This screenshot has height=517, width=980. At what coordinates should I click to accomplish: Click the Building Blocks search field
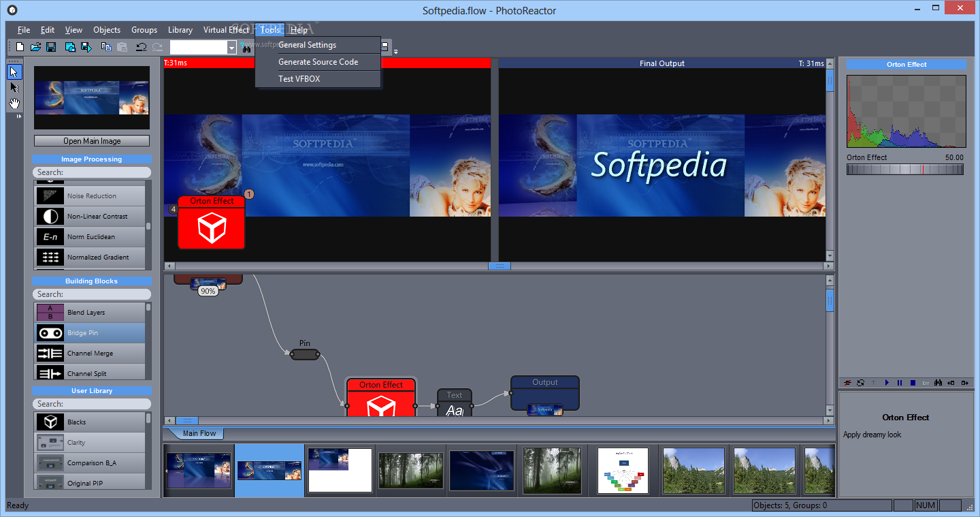[92, 294]
